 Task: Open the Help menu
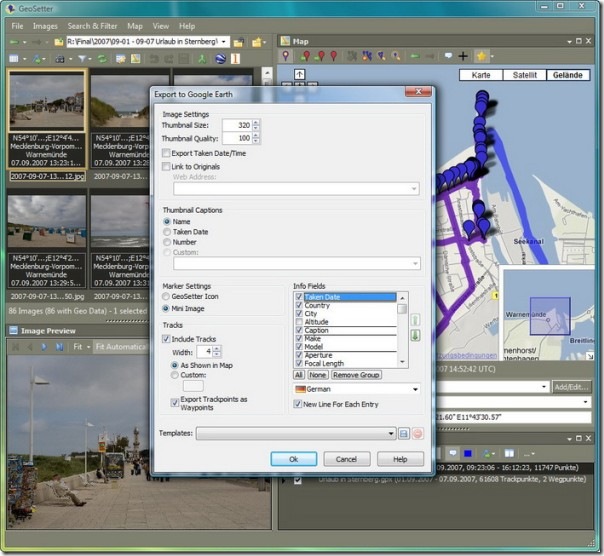coord(187,26)
